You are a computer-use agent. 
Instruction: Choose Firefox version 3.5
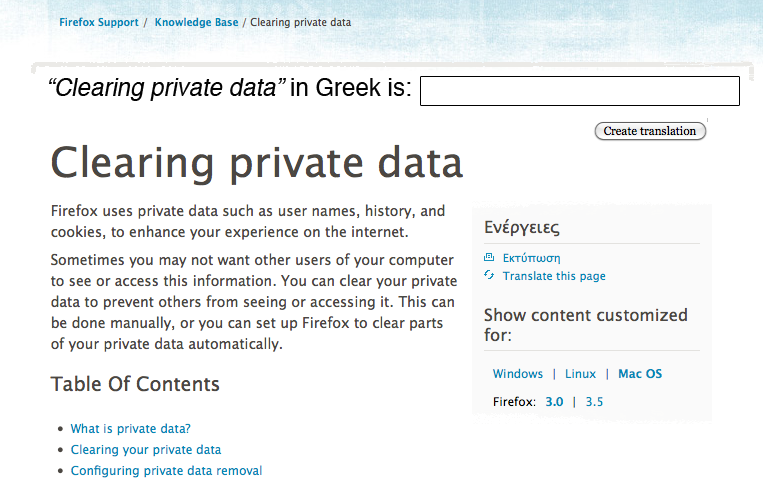pos(594,402)
